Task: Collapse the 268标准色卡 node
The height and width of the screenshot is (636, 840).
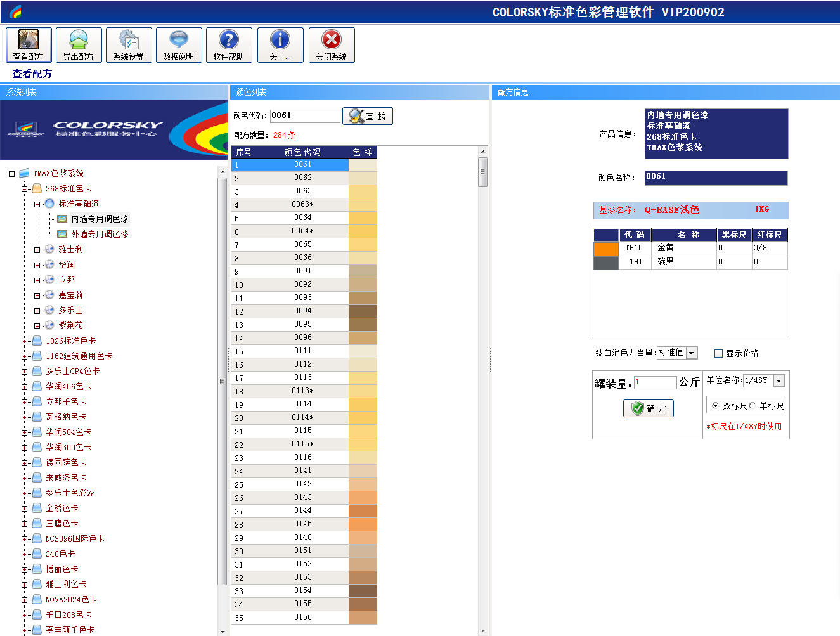Action: point(25,189)
